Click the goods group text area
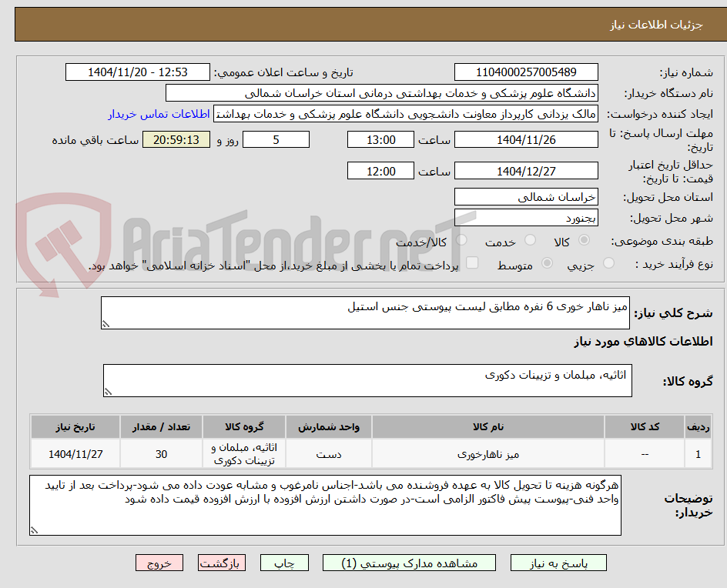The height and width of the screenshot is (588, 727). pos(367,380)
